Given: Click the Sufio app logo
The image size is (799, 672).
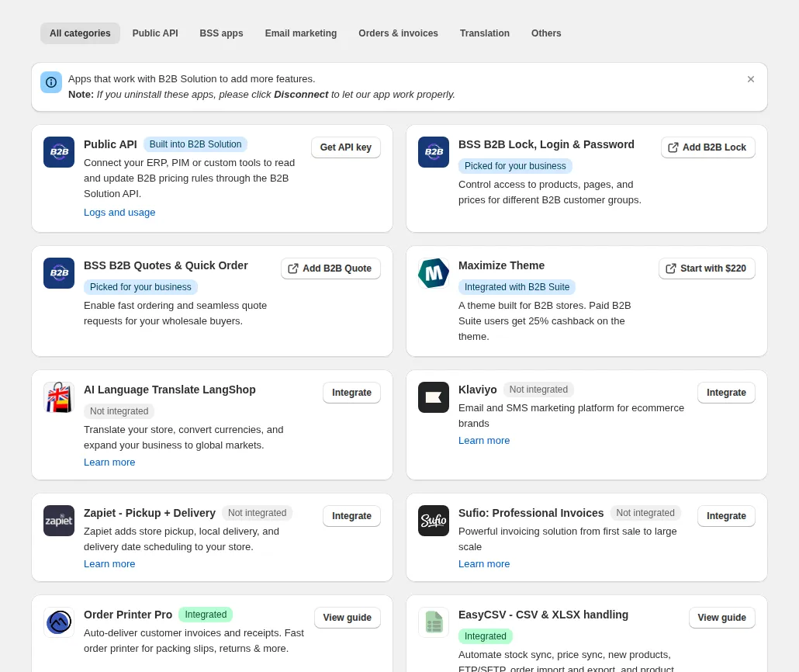Looking at the screenshot, I should [434, 521].
